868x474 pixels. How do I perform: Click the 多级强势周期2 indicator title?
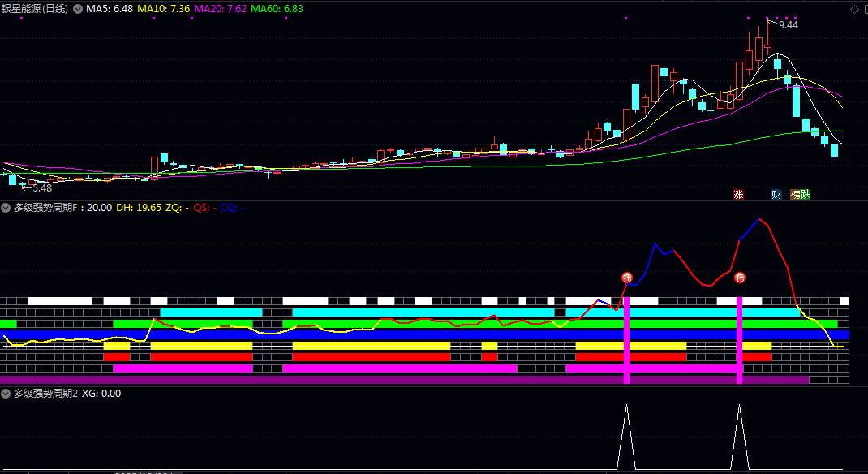[x=46, y=394]
